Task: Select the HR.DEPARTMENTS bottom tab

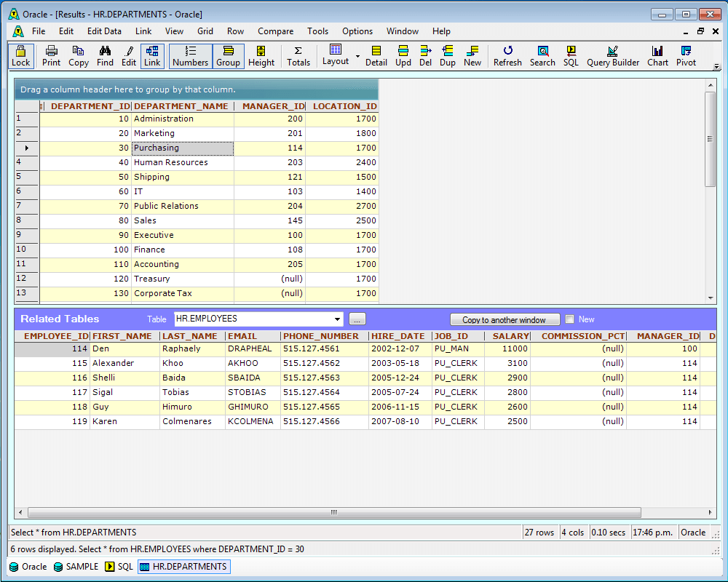Action: pyautogui.click(x=184, y=567)
